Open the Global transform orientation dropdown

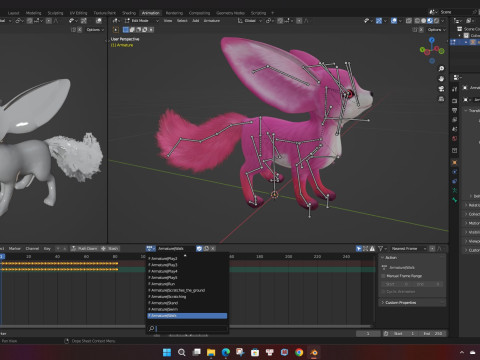(249, 21)
